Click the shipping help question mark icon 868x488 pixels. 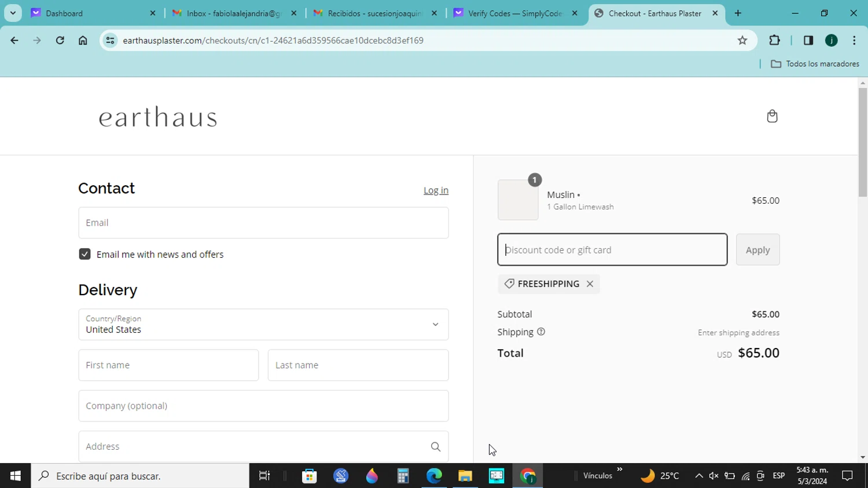tap(541, 332)
